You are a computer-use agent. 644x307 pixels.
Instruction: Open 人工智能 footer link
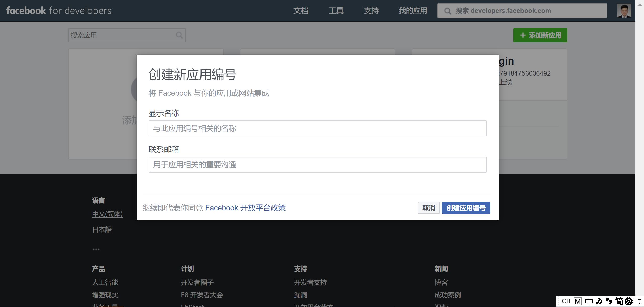pyautogui.click(x=105, y=282)
